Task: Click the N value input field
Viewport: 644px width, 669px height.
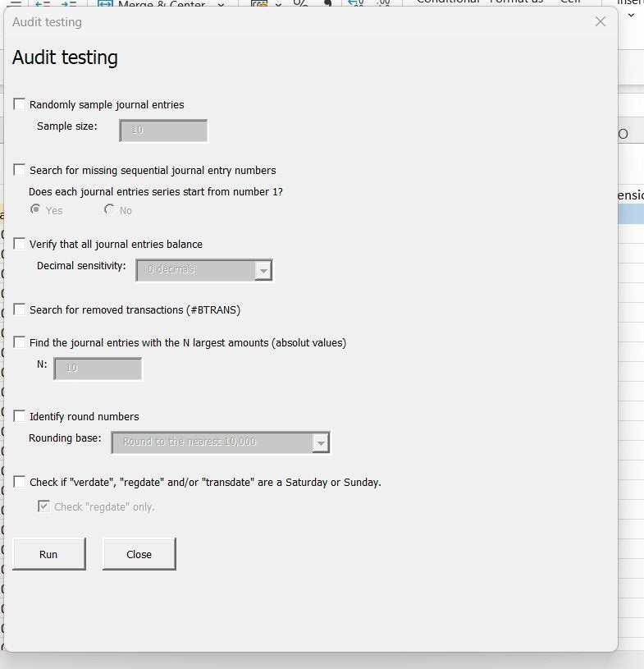Action: pyautogui.click(x=98, y=369)
